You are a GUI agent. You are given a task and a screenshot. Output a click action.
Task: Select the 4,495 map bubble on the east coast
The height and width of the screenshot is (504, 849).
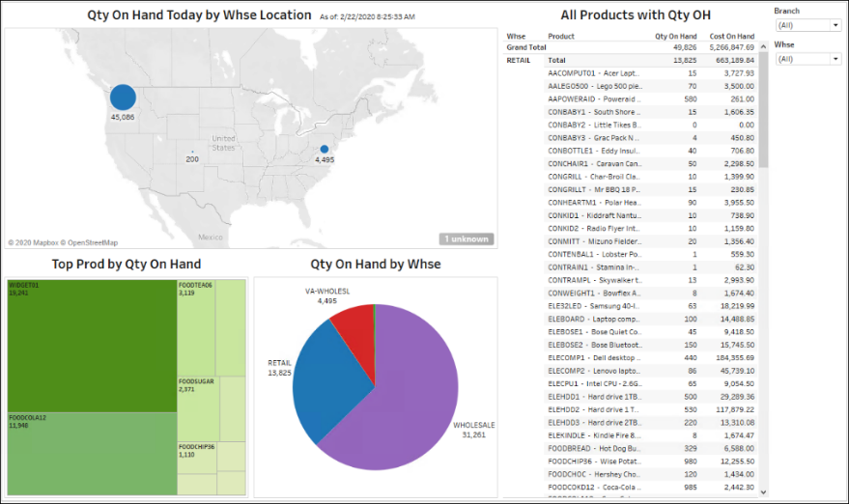[324, 149]
